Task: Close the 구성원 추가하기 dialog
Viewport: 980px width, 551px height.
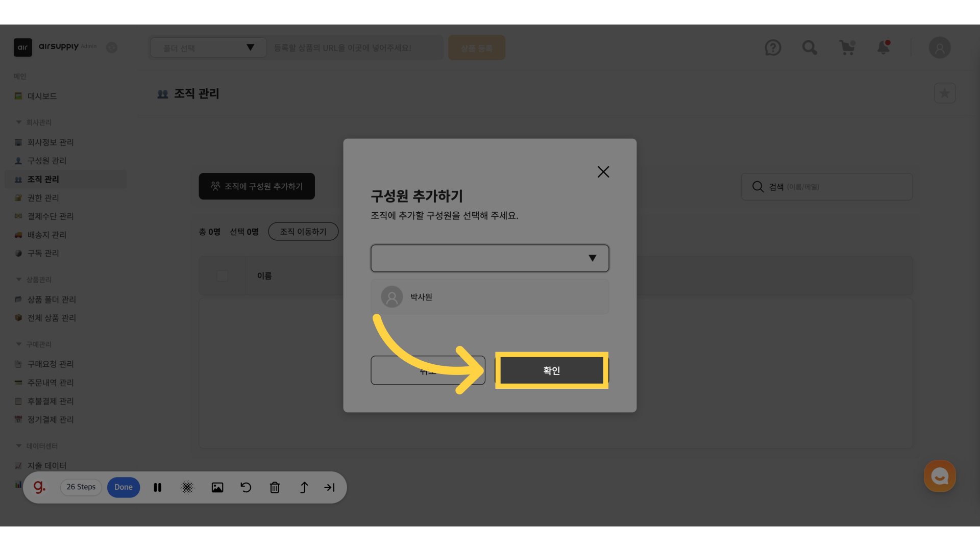Action: coord(603,172)
